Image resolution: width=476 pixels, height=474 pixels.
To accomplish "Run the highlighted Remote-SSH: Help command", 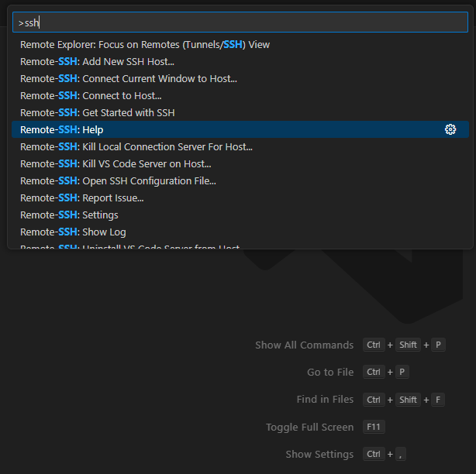I will [240, 129].
